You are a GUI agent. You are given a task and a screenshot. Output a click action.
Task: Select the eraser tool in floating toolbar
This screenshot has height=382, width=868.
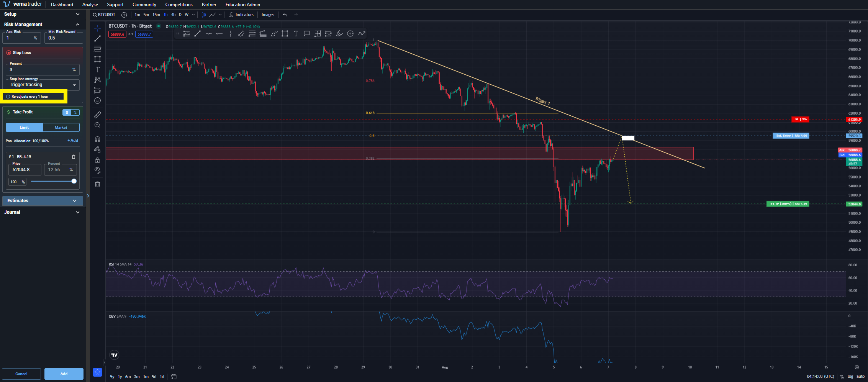tap(339, 34)
